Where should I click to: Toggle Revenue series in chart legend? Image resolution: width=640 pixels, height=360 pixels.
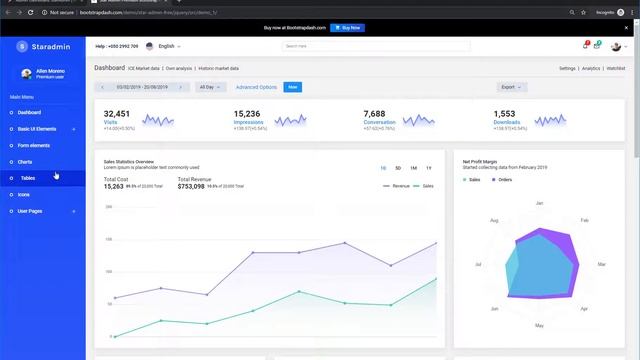[x=396, y=186]
